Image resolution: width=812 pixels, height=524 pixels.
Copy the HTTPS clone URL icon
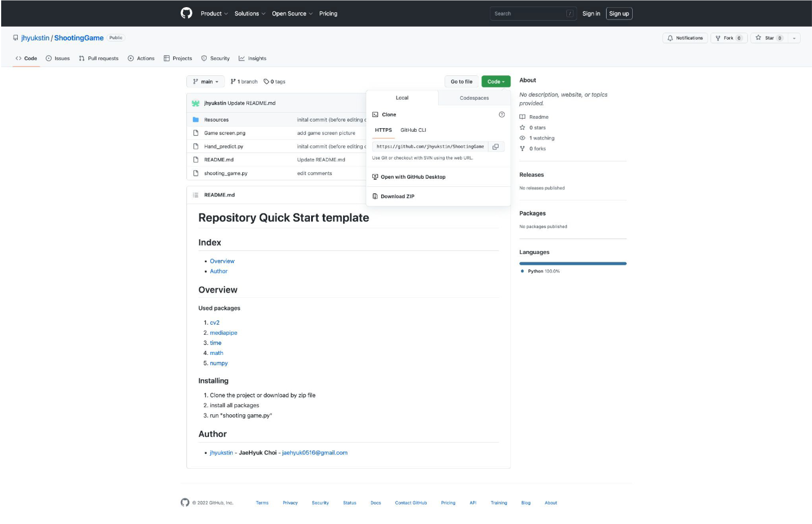tap(496, 147)
